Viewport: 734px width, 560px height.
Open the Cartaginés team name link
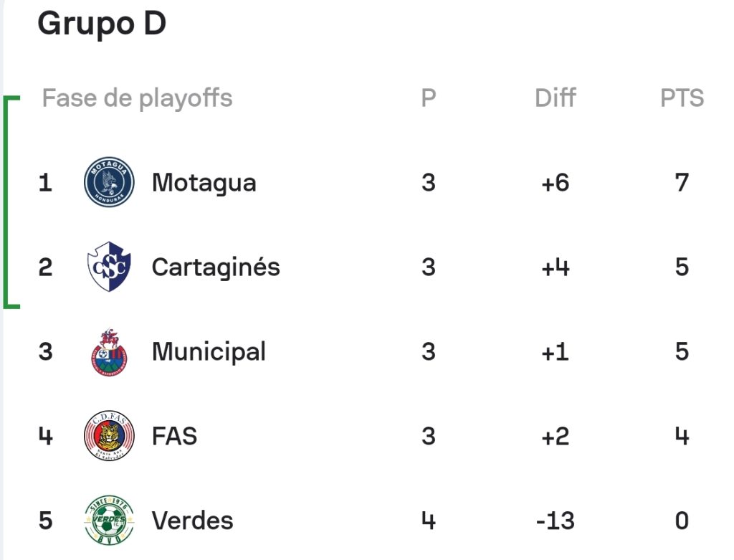pos(216,267)
